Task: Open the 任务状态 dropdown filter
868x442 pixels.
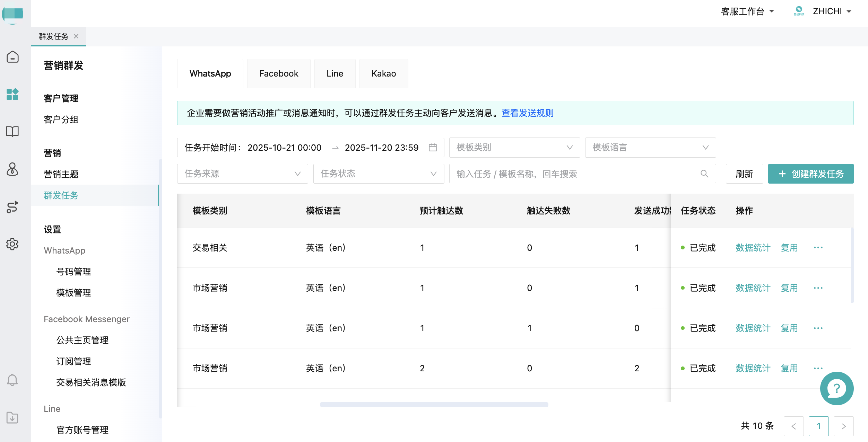Action: pyautogui.click(x=378, y=174)
